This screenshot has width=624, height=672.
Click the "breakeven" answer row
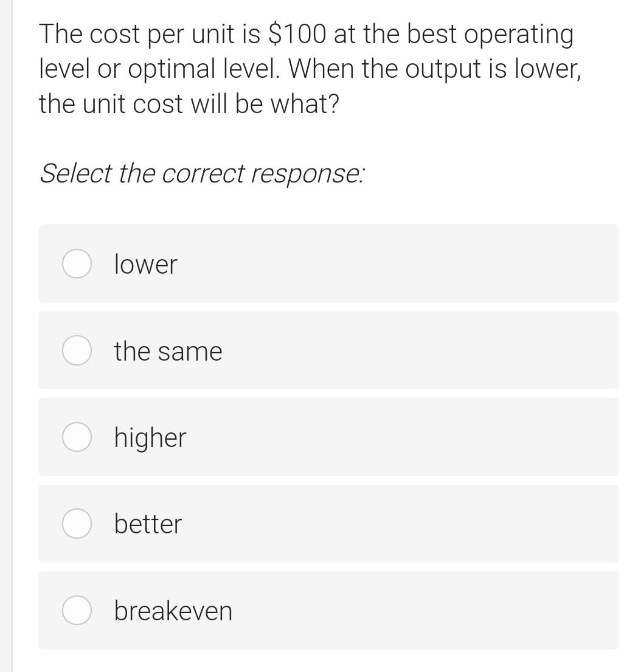pos(328,610)
